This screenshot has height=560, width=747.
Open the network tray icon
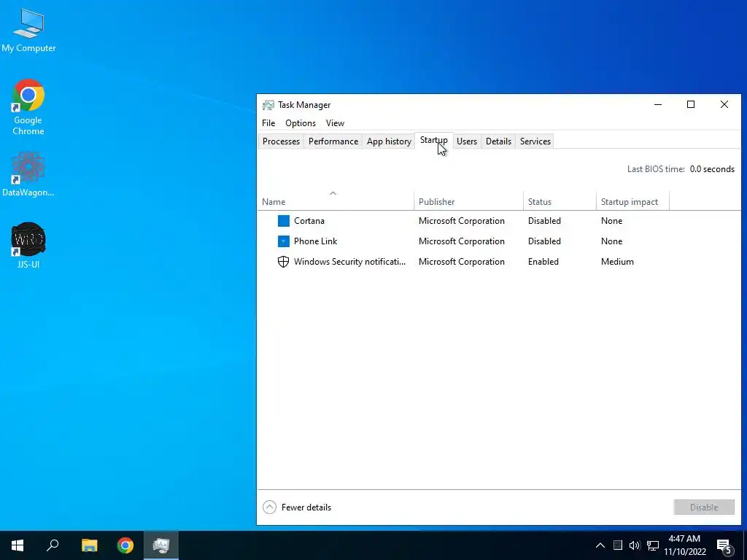click(653, 545)
